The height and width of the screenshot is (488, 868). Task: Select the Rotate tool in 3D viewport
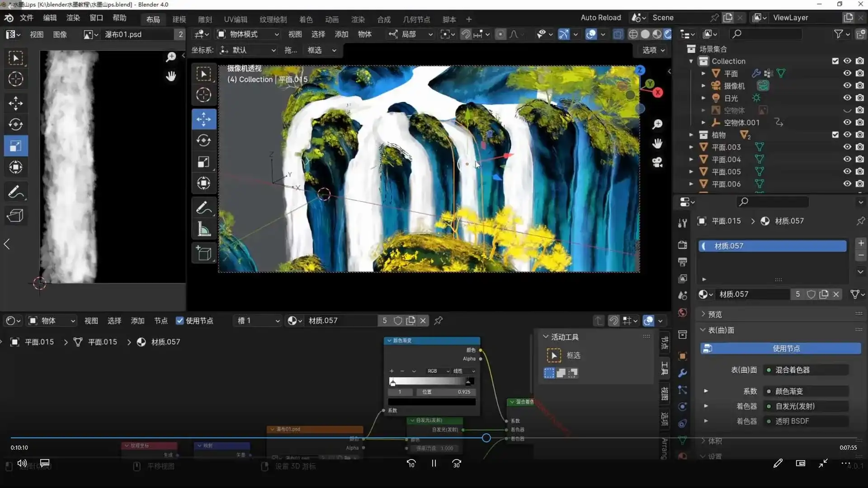tap(203, 141)
